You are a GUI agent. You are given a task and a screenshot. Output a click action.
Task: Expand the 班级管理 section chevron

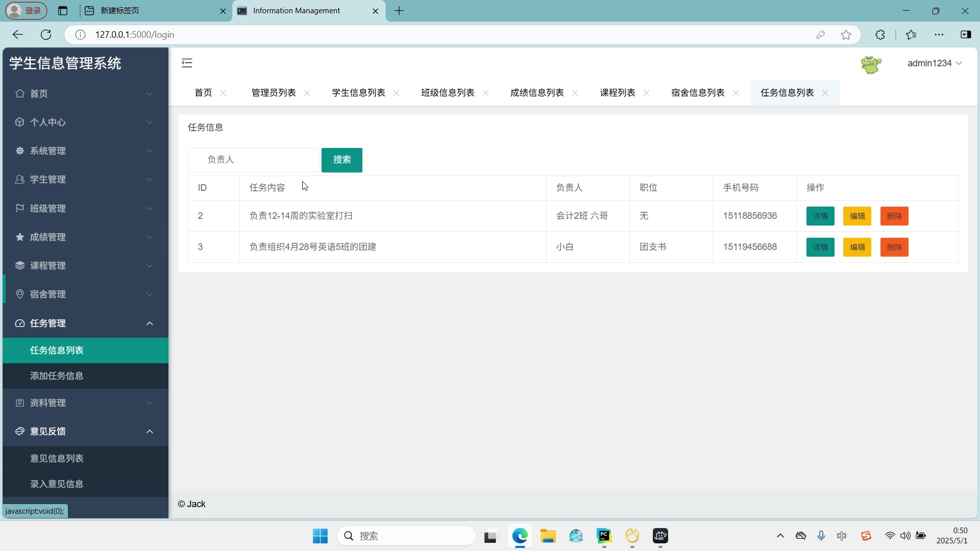click(x=150, y=208)
